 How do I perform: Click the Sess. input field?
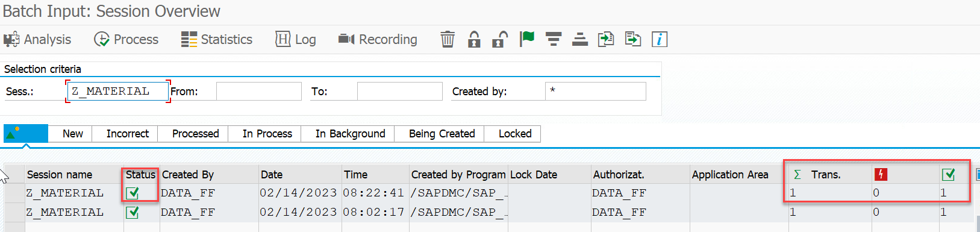pyautogui.click(x=117, y=91)
